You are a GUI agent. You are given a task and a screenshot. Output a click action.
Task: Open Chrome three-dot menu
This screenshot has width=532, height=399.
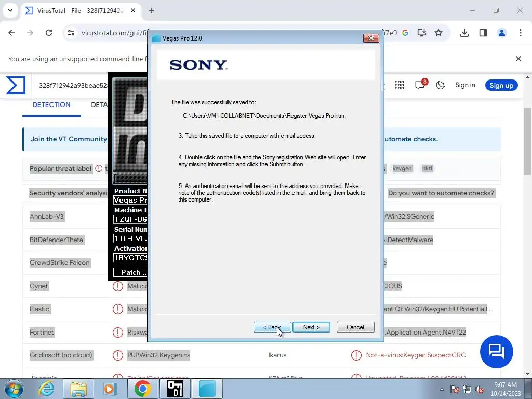(x=521, y=33)
